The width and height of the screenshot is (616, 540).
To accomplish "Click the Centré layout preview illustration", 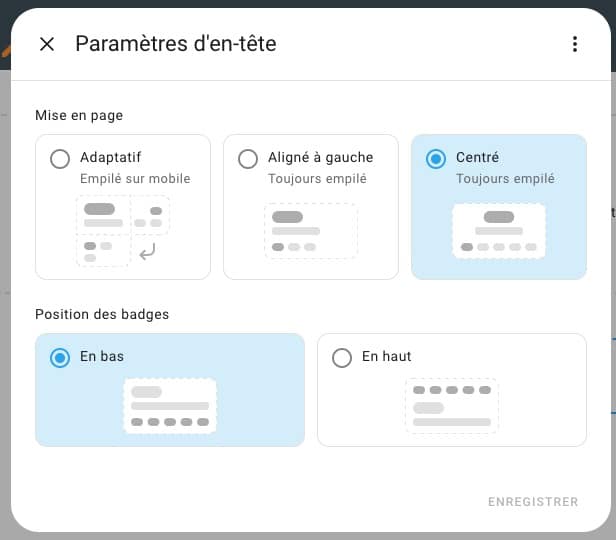I will point(498,231).
